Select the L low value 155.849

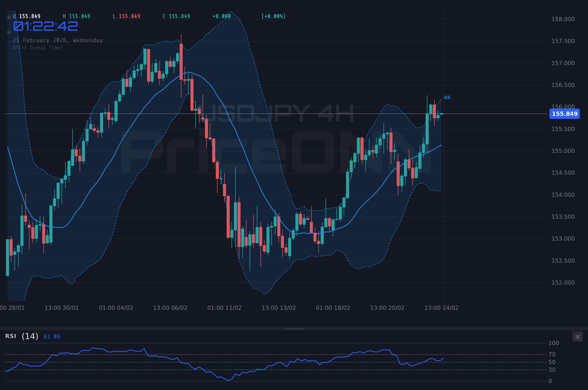click(130, 16)
